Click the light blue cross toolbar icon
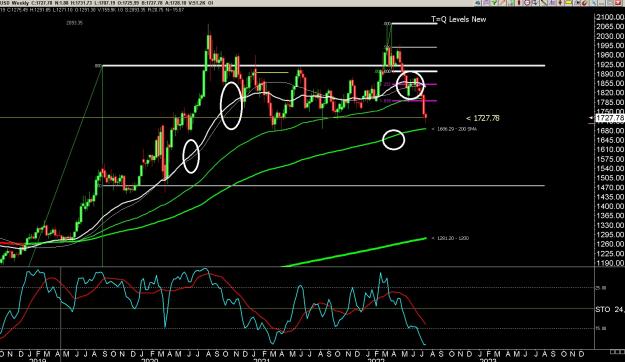This screenshot has width=625, height=362. pyautogui.click(x=594, y=2)
